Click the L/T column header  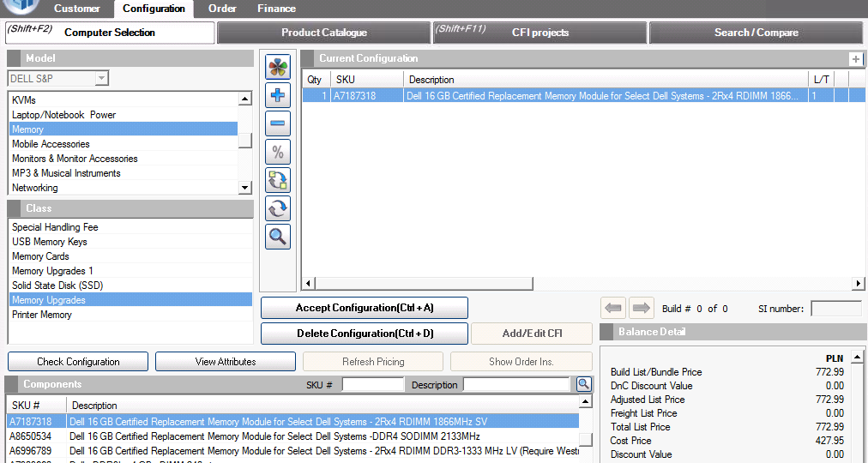click(x=821, y=80)
